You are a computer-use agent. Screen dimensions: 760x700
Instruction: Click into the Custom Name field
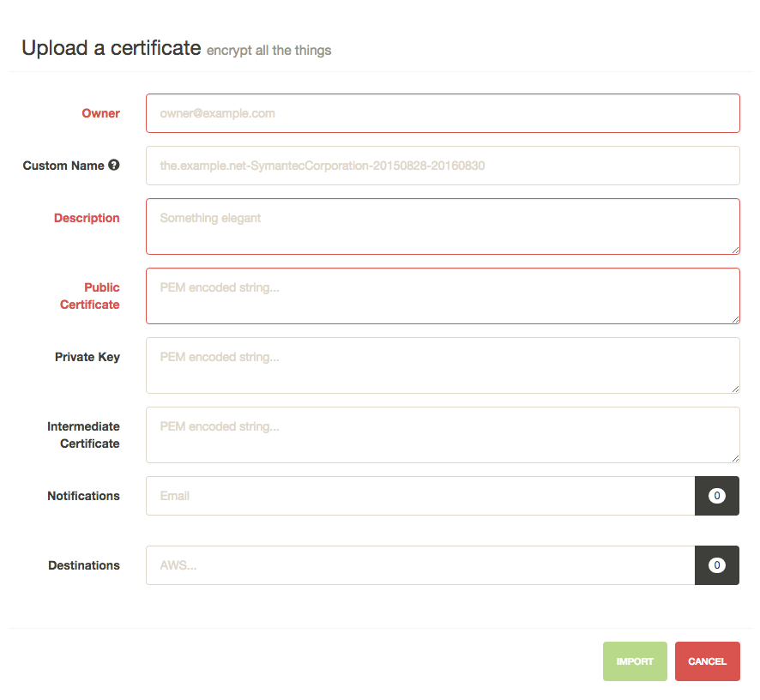coord(443,166)
